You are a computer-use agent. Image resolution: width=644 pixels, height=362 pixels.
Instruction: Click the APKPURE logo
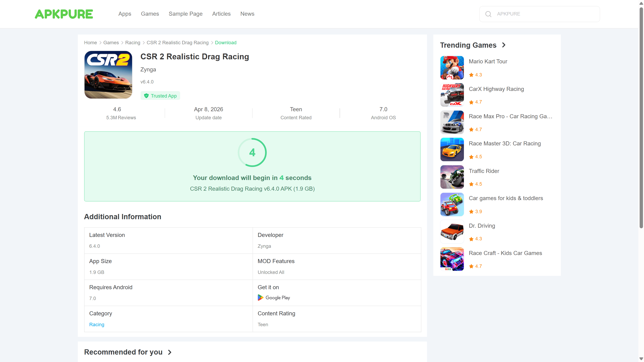[x=64, y=14]
